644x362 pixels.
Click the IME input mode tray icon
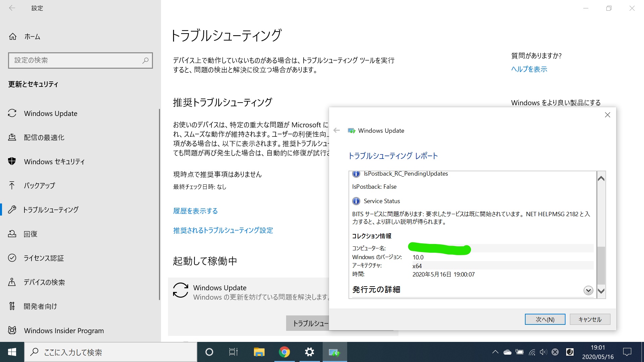point(570,352)
